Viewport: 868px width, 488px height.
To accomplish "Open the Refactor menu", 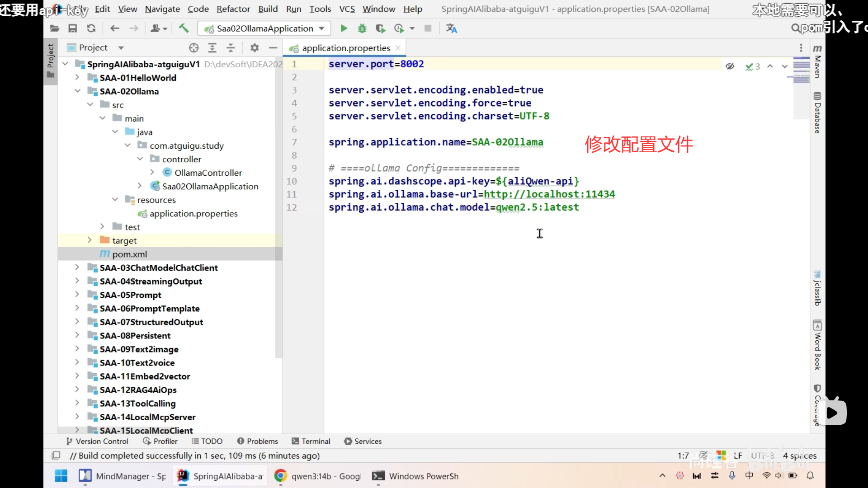I will (x=233, y=9).
